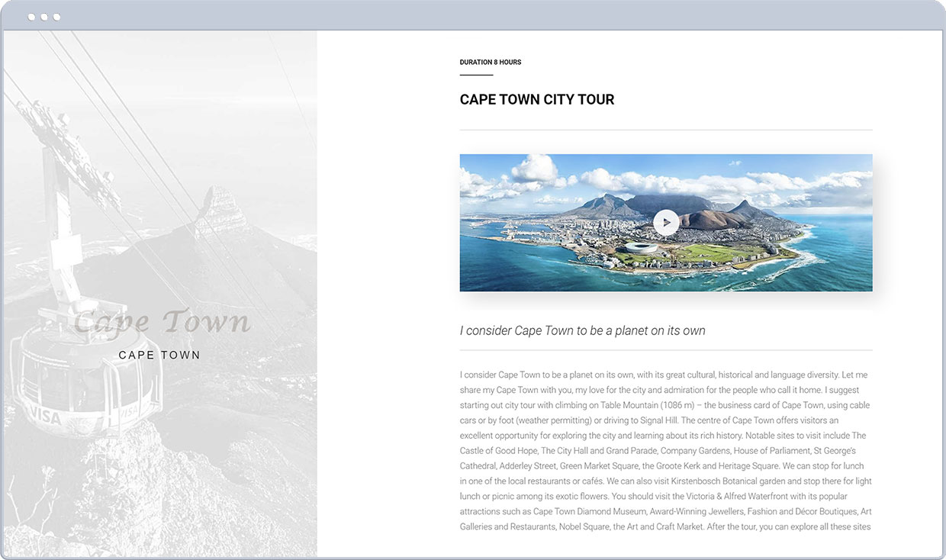Click the line mentioning 'Kirstenbosch Botanical garden'
This screenshot has height=560, width=946.
pyautogui.click(x=665, y=481)
